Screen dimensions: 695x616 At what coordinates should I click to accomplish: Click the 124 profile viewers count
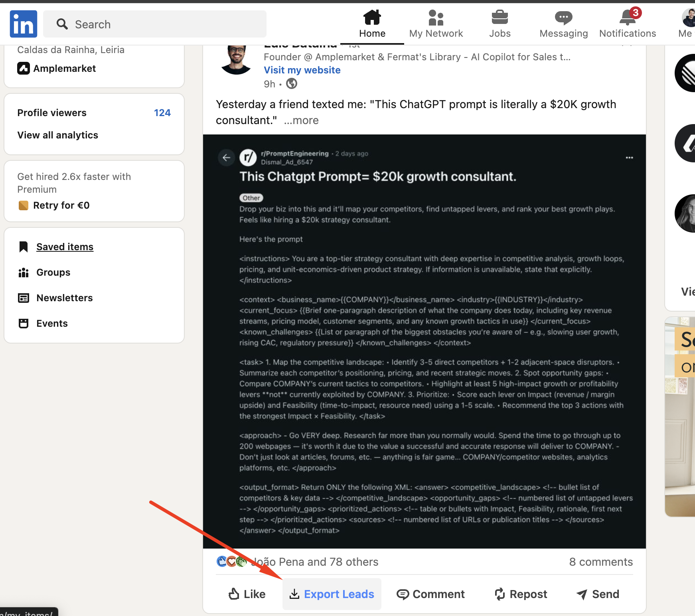coord(162,113)
